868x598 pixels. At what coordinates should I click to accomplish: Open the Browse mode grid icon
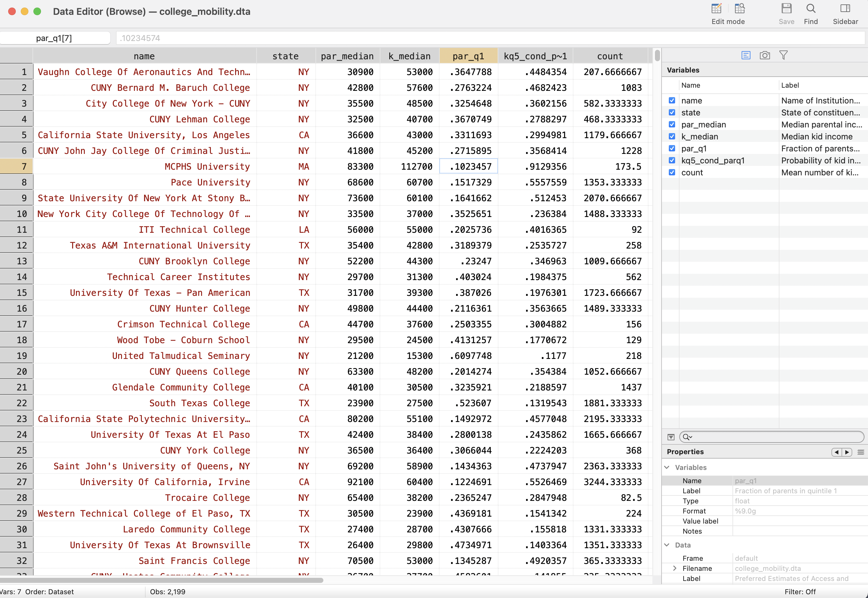[x=739, y=9]
